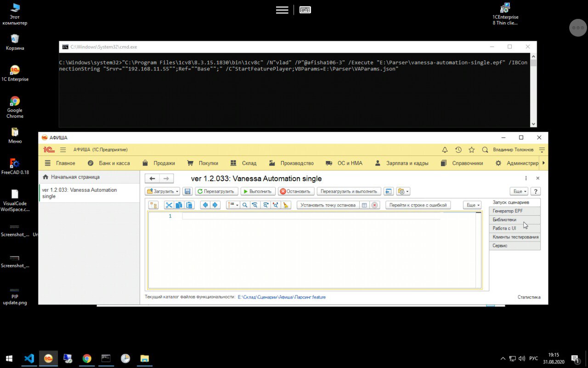Open the upper Еще dropdown next to Help
Viewport: 588px width, 368px height.
click(519, 191)
